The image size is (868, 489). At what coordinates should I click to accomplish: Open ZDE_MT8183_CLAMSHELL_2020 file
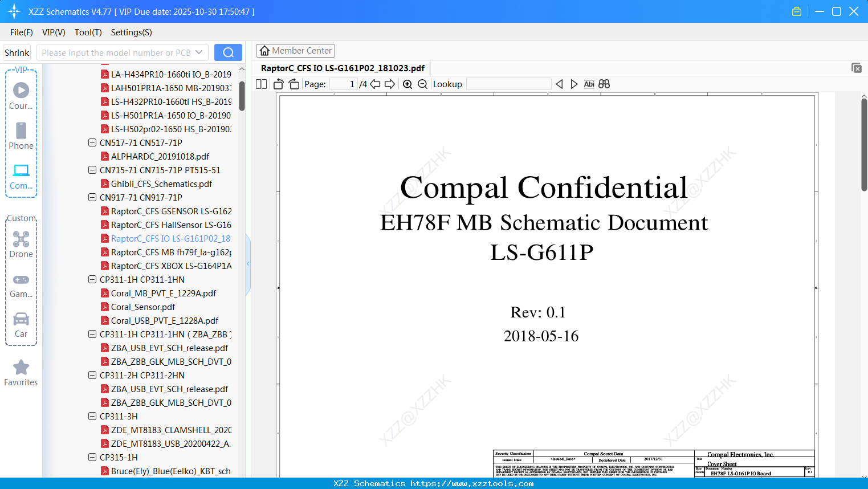(171, 430)
